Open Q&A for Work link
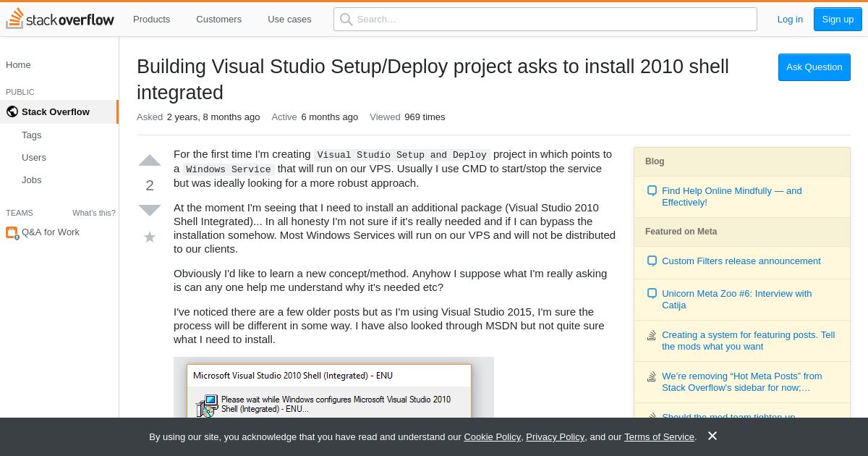868x456 pixels. pos(51,232)
